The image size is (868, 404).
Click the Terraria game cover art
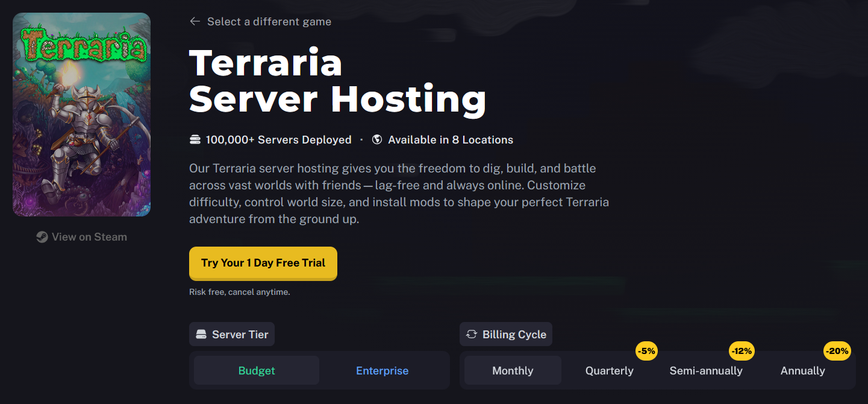[82, 115]
